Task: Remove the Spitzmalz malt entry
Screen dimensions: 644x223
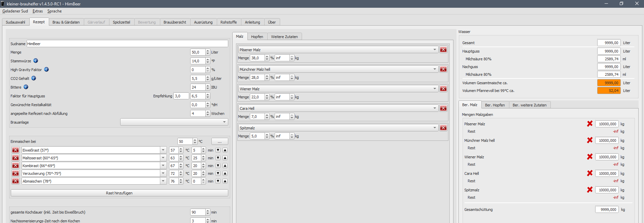Action: [x=443, y=128]
